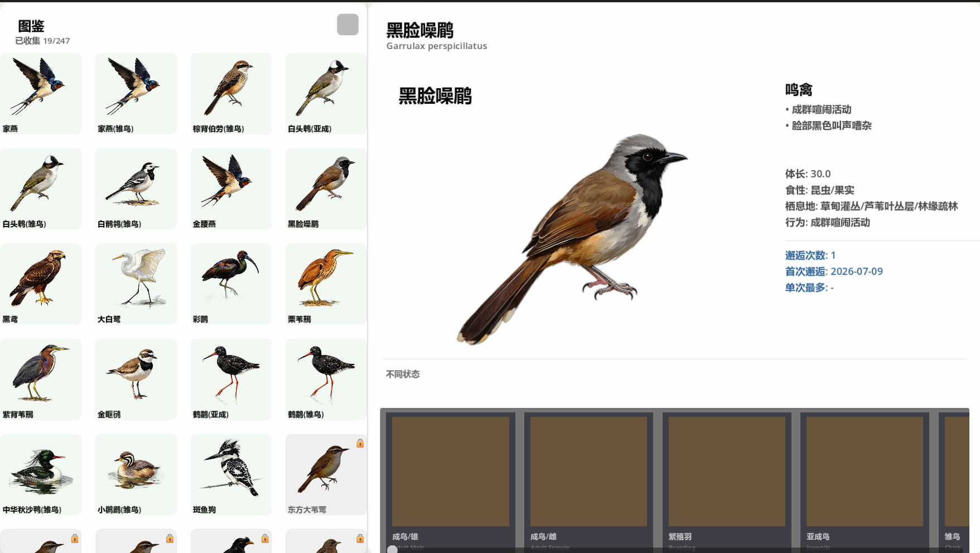
Task: Click the 已收集 19/247 counter
Action: pos(42,41)
